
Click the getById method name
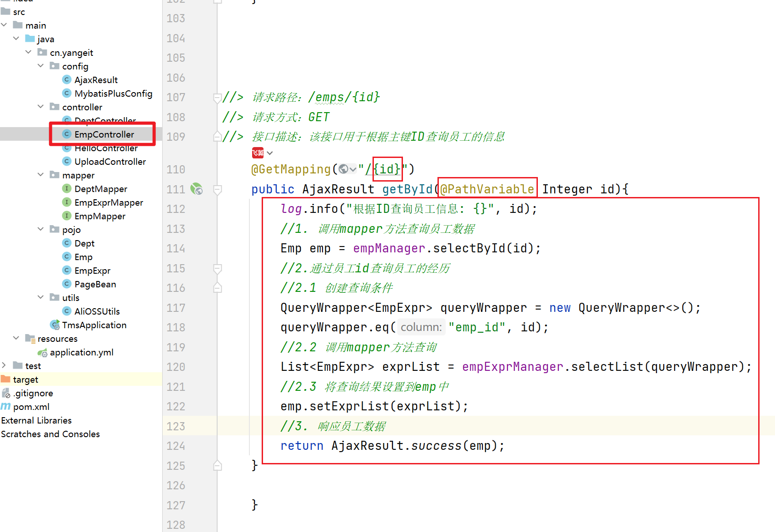(x=407, y=189)
